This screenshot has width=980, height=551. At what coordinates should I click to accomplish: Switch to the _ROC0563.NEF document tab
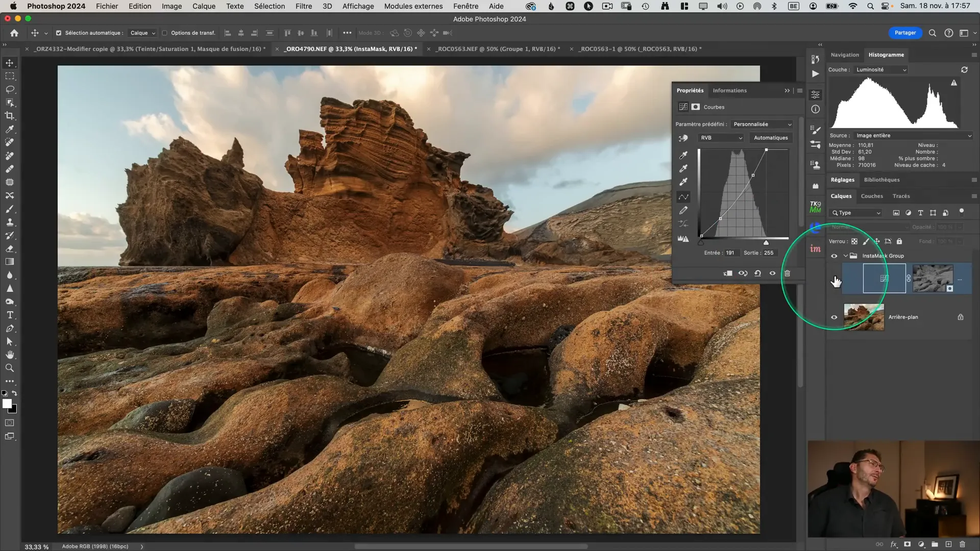(x=498, y=49)
